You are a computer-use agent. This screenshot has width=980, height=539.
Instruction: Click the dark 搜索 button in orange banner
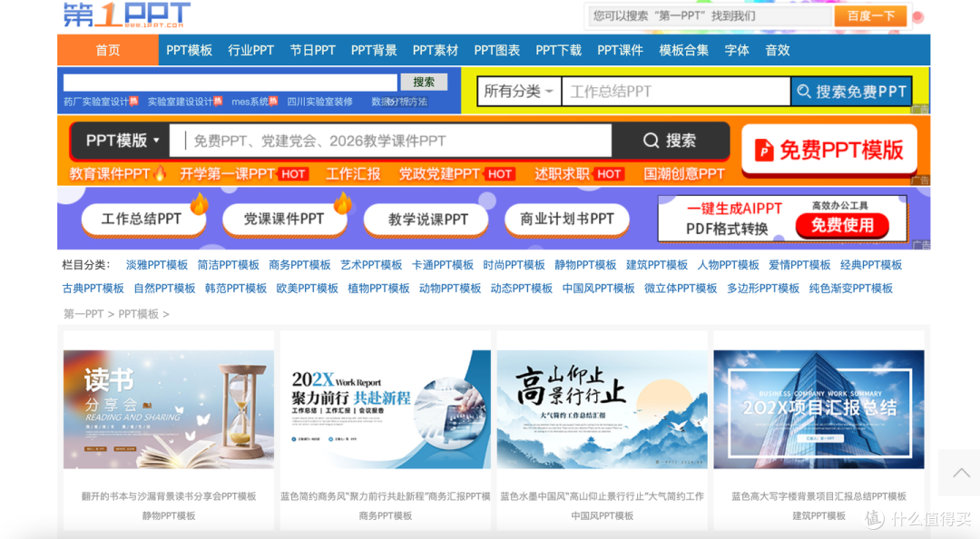[x=670, y=140]
